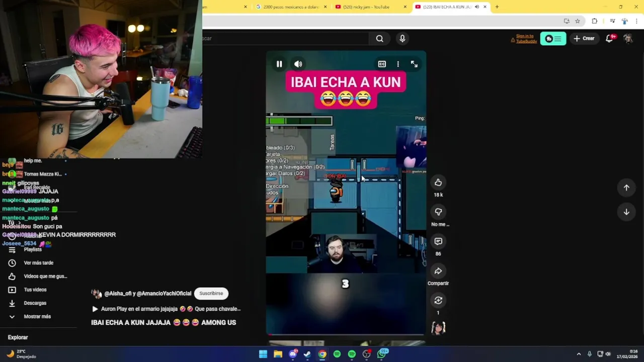
Task: Open Ver más tarde in the sidebar
Action: [38, 262]
